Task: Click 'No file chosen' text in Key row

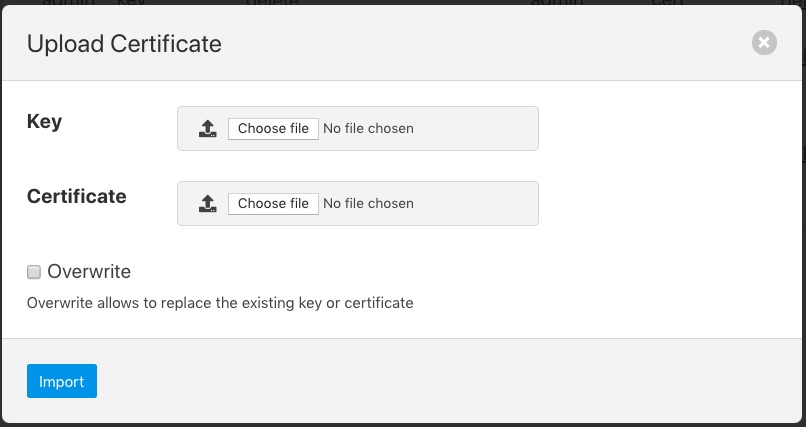Action: click(x=368, y=128)
